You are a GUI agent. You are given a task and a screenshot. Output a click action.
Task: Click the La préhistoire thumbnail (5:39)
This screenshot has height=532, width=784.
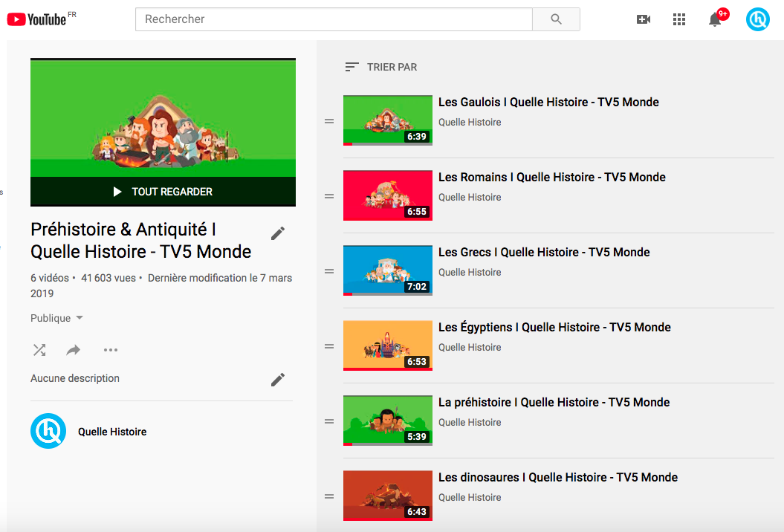[x=387, y=420]
